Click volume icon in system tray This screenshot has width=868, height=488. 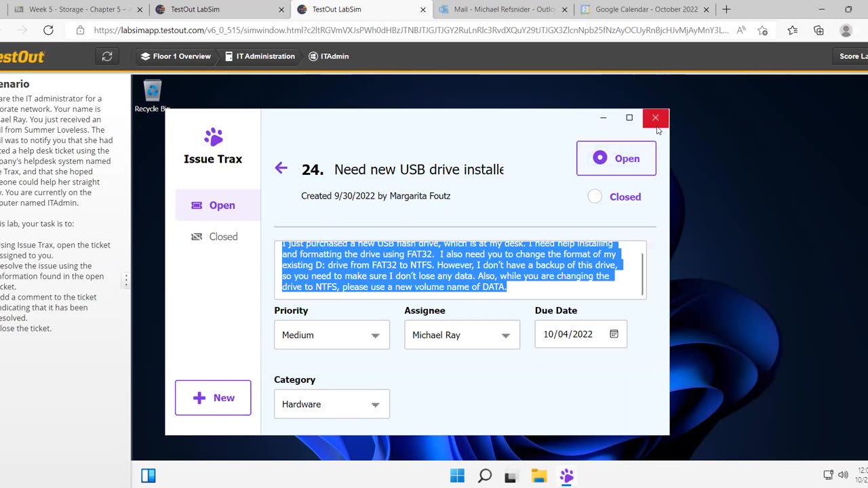coord(843,475)
